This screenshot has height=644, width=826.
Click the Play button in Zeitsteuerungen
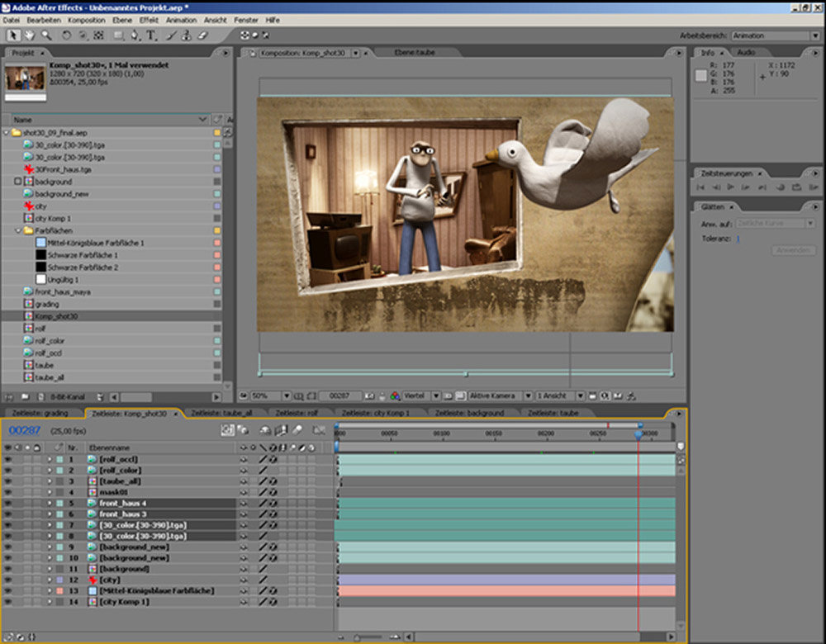pyautogui.click(x=731, y=187)
